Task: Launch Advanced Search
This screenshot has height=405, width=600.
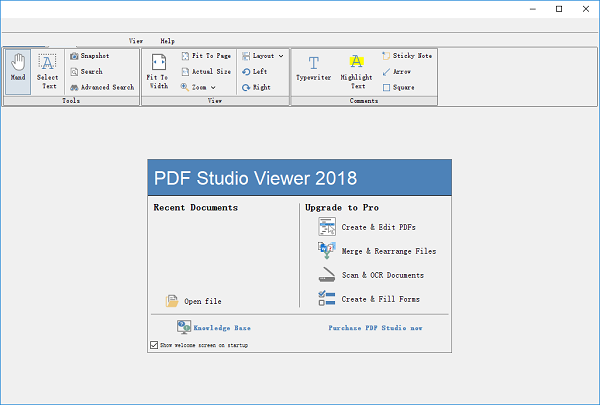Action: point(102,87)
